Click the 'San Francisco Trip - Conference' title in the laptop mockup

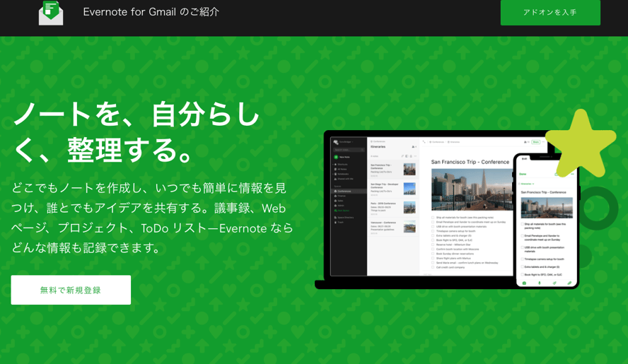point(470,162)
